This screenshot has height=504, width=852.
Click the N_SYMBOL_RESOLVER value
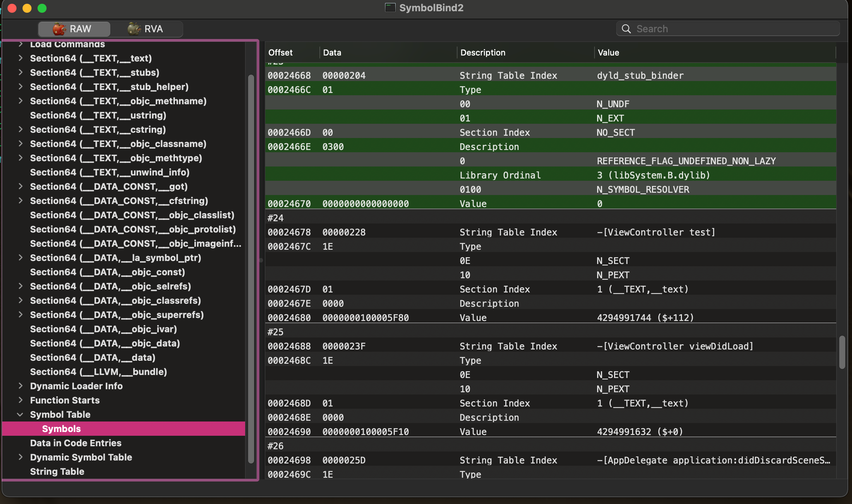[643, 189]
